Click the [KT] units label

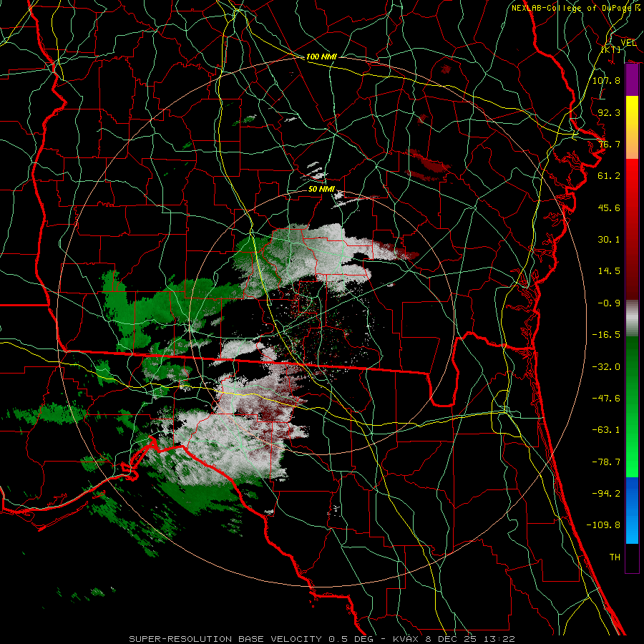tap(611, 49)
